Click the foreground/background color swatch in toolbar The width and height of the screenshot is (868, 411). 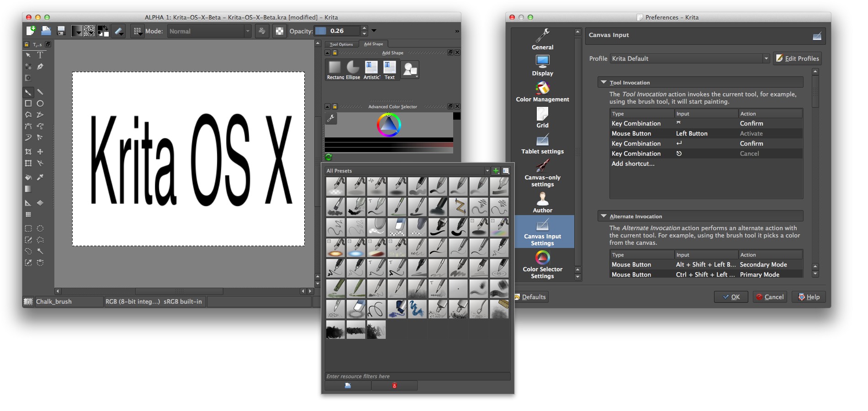coord(103,31)
